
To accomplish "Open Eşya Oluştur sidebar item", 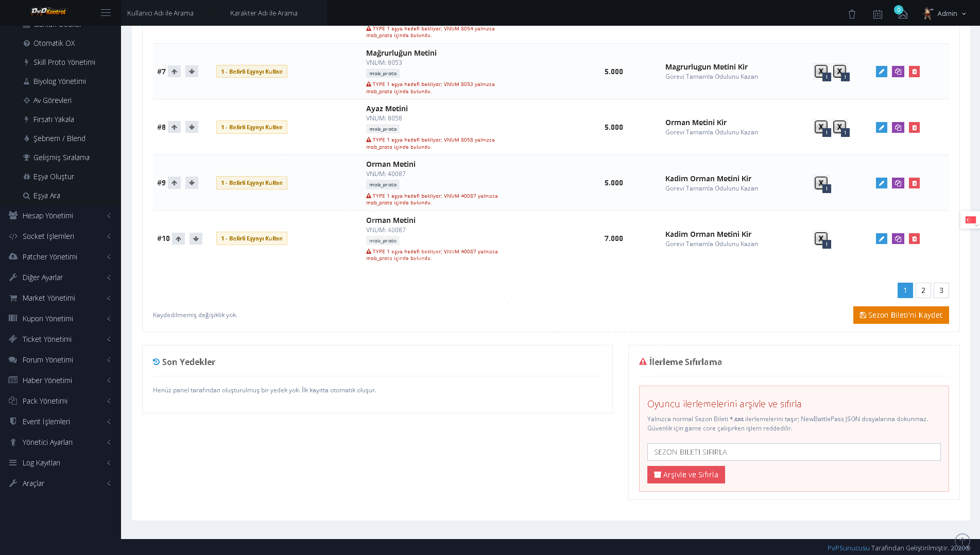I will 54,177.
